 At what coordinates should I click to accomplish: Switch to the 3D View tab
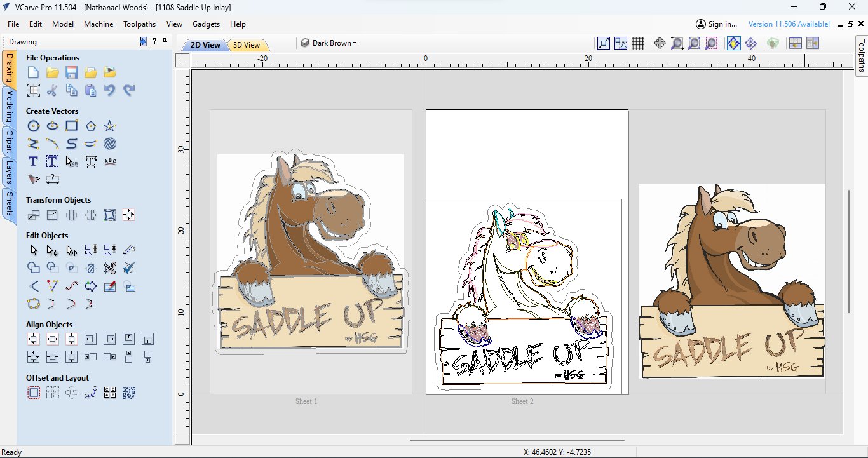point(247,45)
